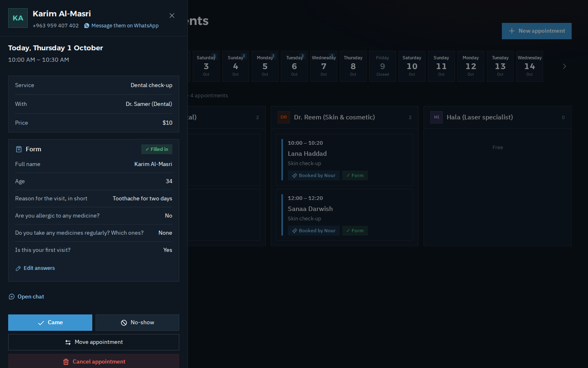
Task: Select Monday 12 Oct in date strip
Action: [x=471, y=66]
